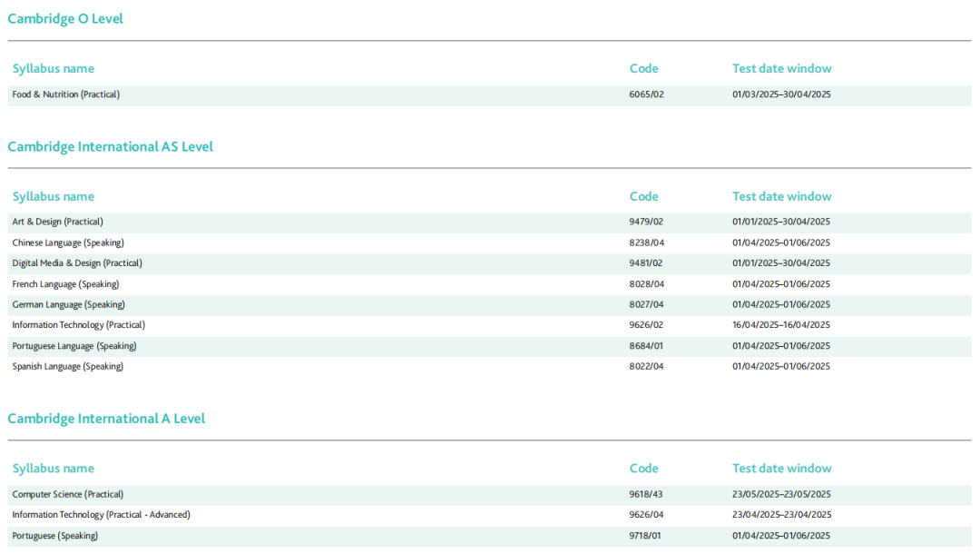
Task: Click Code header in O Level table
Action: point(643,69)
